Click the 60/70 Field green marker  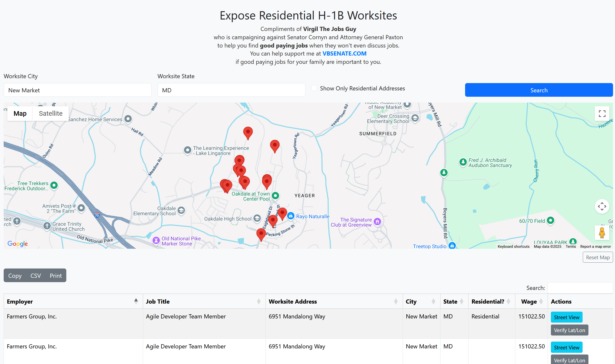(550, 220)
